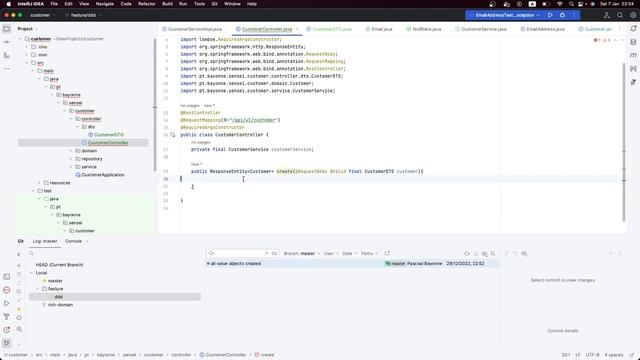Open macOS Spotlight search
This screenshot has width=640, height=360.
(x=571, y=4)
